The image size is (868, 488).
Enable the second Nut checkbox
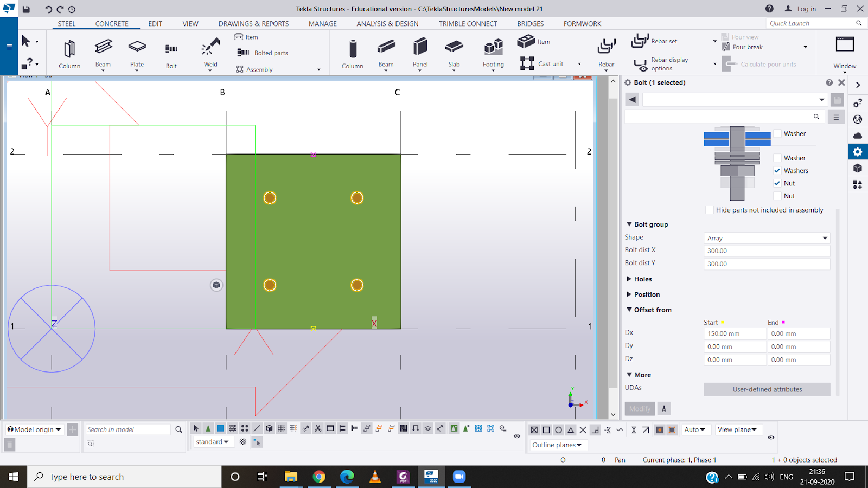tap(777, 196)
